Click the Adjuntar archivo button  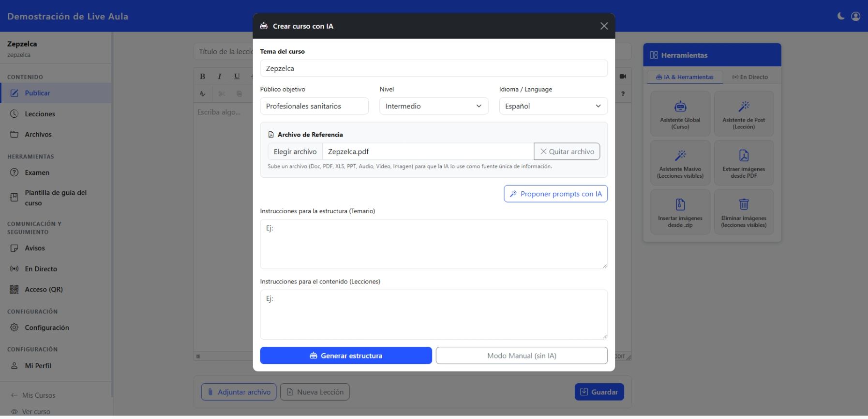coord(239,392)
